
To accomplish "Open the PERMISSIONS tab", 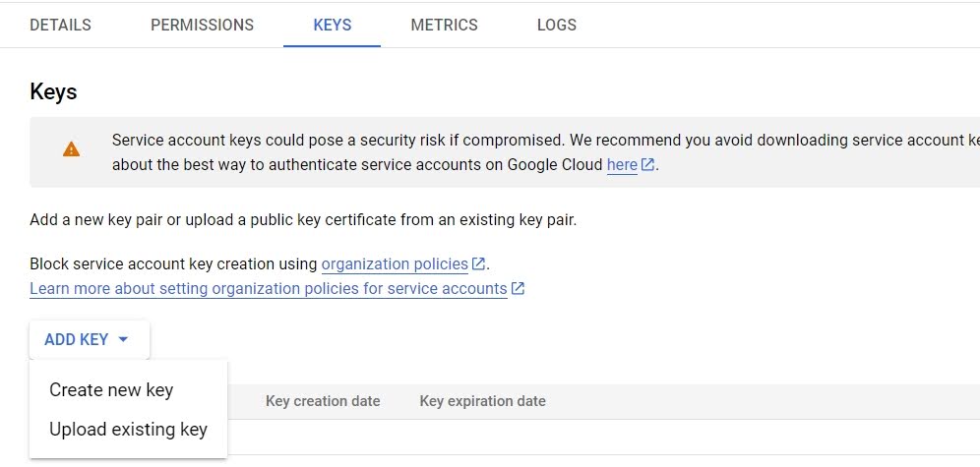I will [x=203, y=25].
